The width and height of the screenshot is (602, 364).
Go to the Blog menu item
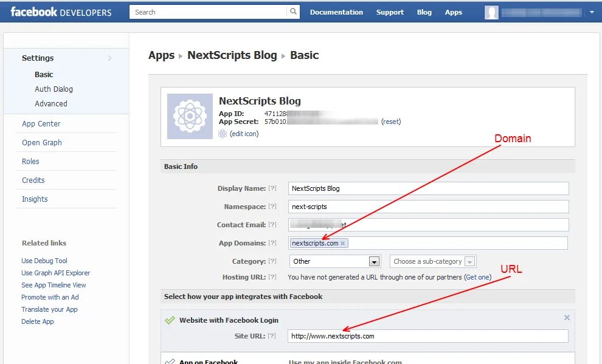click(424, 12)
